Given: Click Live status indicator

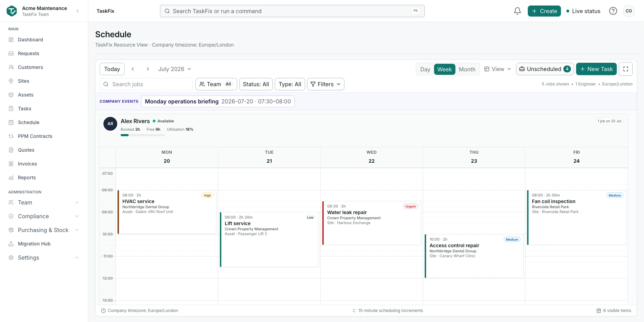Looking at the screenshot, I should (x=583, y=11).
